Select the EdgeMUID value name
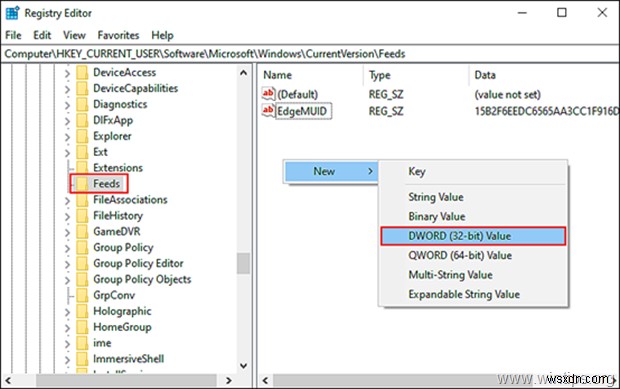Screen dimensions: 620x389 [302, 111]
